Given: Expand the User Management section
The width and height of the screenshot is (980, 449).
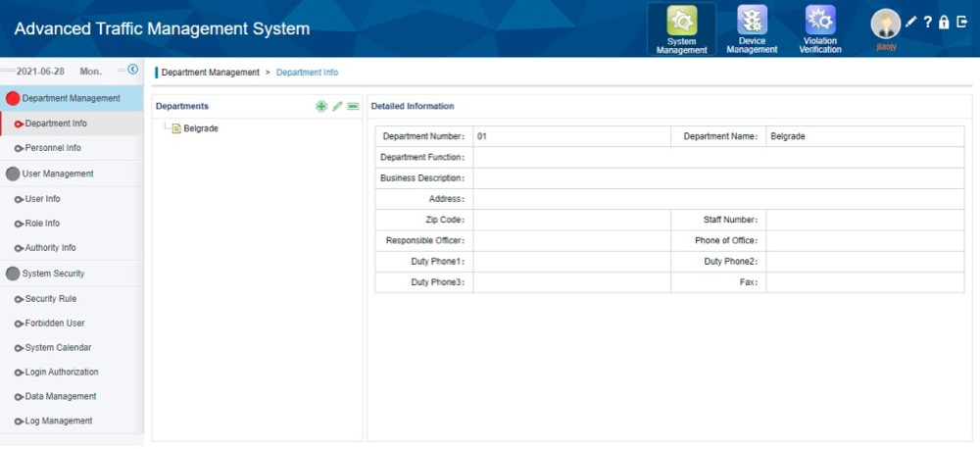Looking at the screenshot, I should tap(58, 174).
